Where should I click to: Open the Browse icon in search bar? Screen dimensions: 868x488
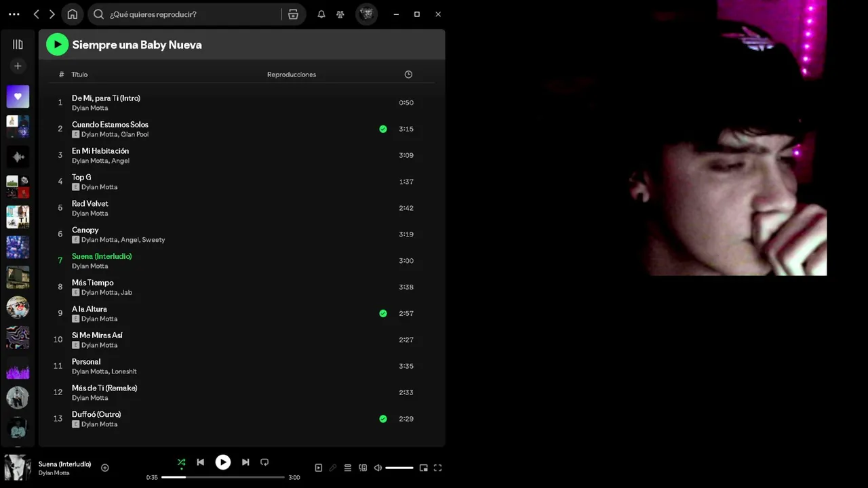[293, 14]
